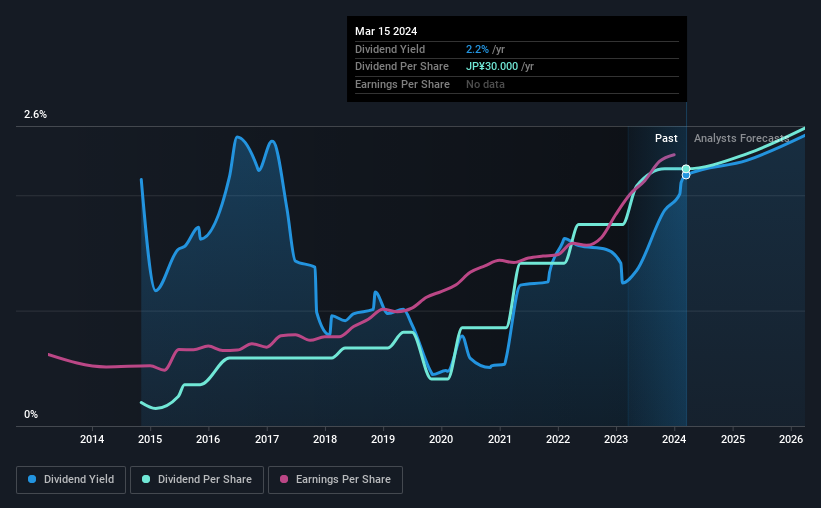
Task: Click the 'Past' label on the chart
Action: click(x=666, y=138)
